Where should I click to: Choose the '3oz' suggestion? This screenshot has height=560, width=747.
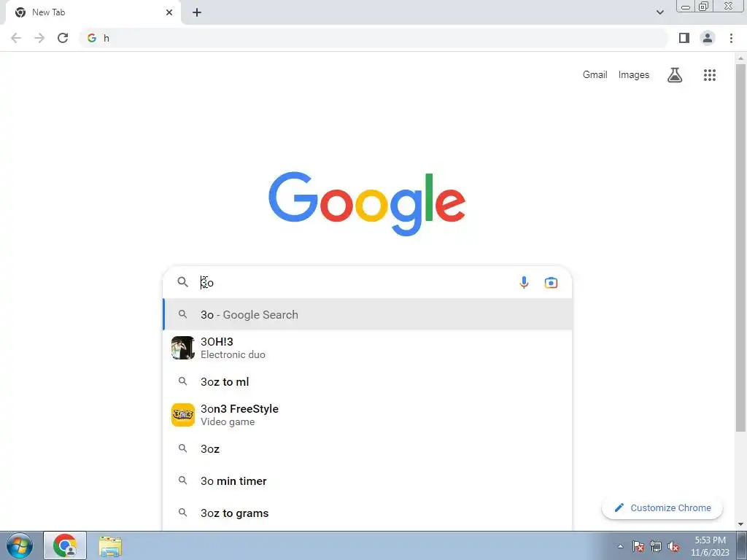[368, 448]
